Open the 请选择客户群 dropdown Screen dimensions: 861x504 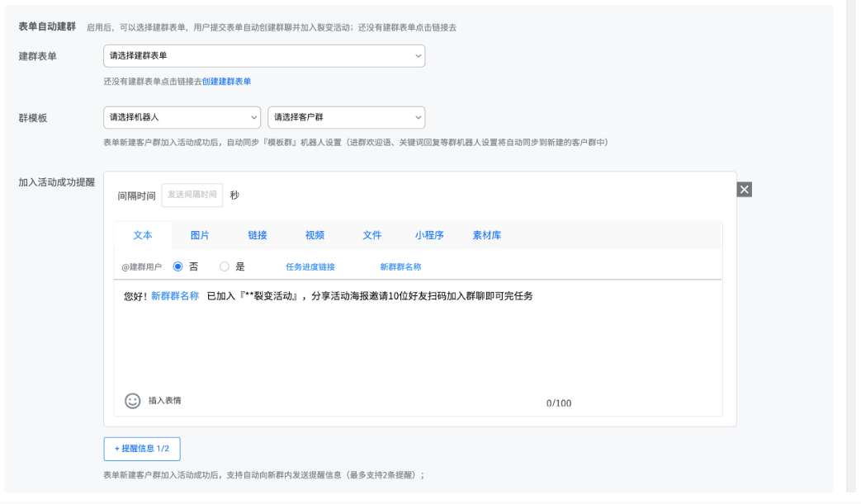[346, 117]
